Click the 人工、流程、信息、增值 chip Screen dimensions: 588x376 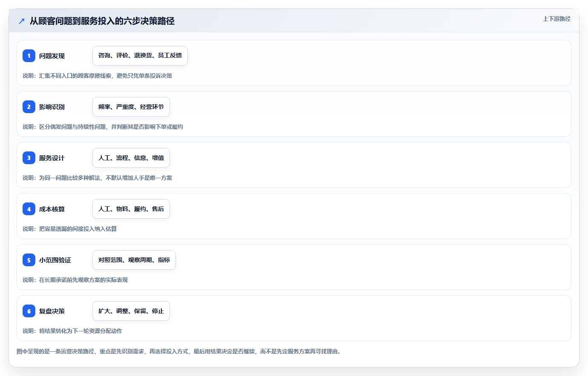[131, 158]
